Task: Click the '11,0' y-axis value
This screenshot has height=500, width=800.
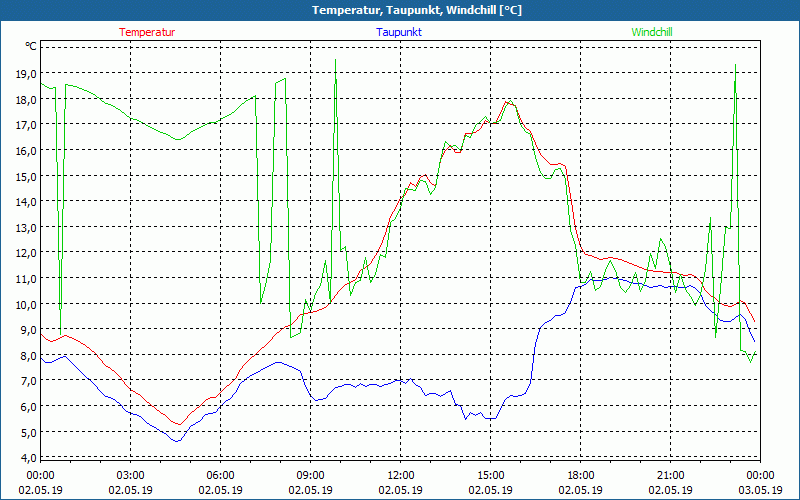Action: point(26,279)
